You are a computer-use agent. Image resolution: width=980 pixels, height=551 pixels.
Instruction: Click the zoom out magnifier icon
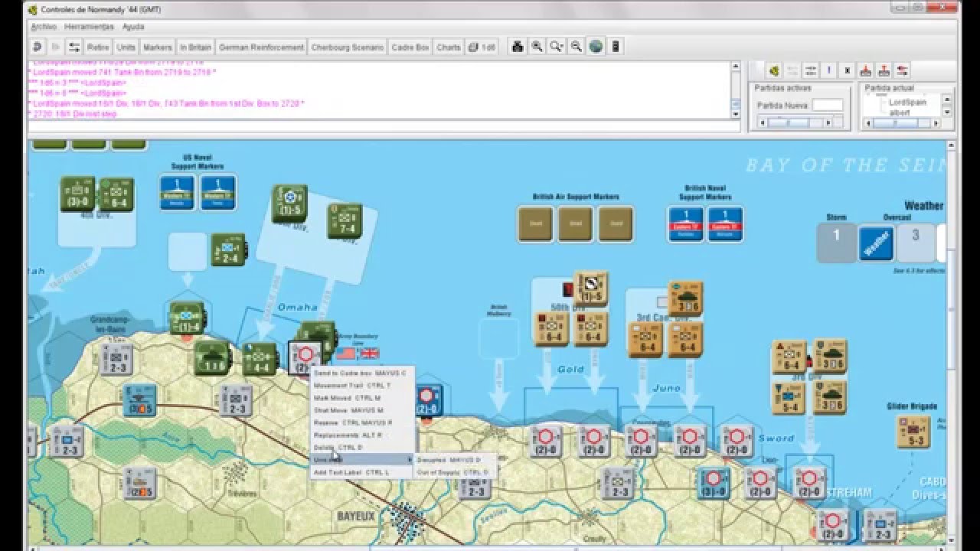point(577,47)
